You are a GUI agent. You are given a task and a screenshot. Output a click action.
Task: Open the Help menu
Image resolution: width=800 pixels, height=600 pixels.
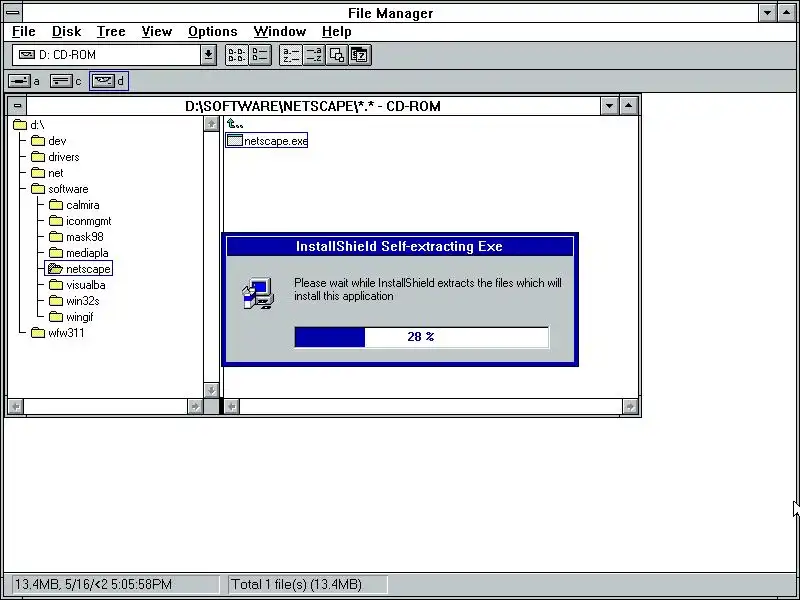click(337, 32)
